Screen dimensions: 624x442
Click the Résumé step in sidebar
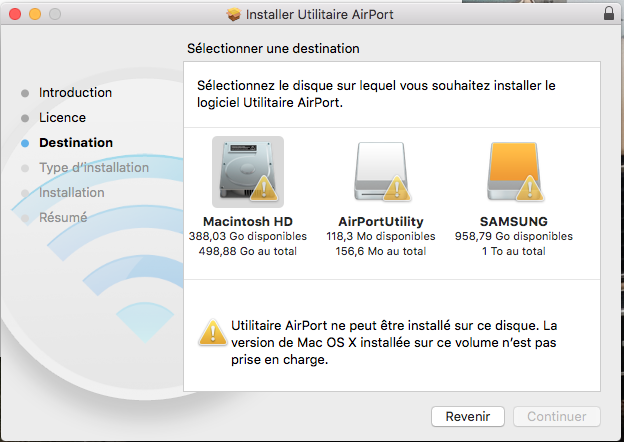coord(63,218)
